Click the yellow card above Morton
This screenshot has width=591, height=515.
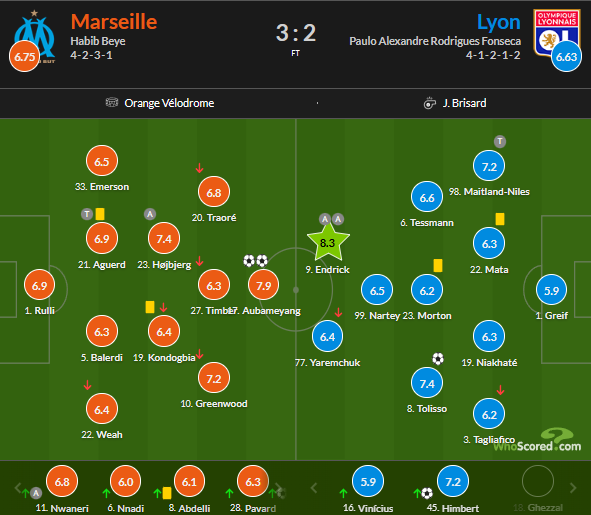click(x=438, y=265)
